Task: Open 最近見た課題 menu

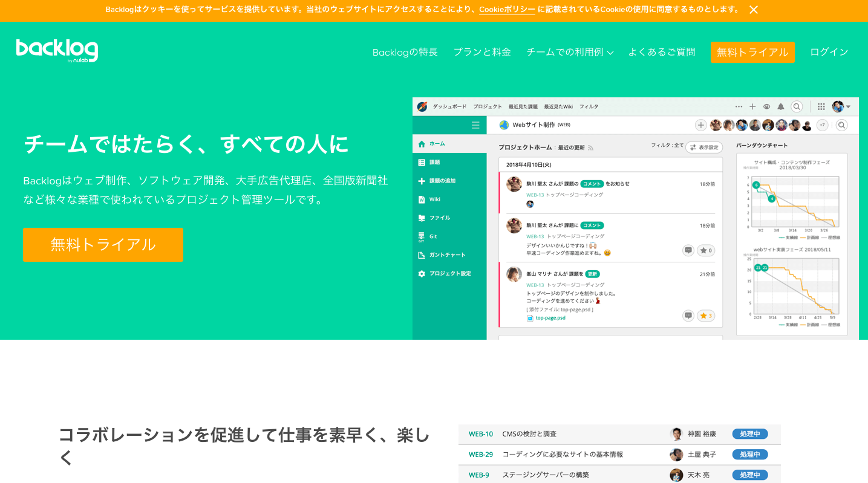Action: [x=523, y=106]
